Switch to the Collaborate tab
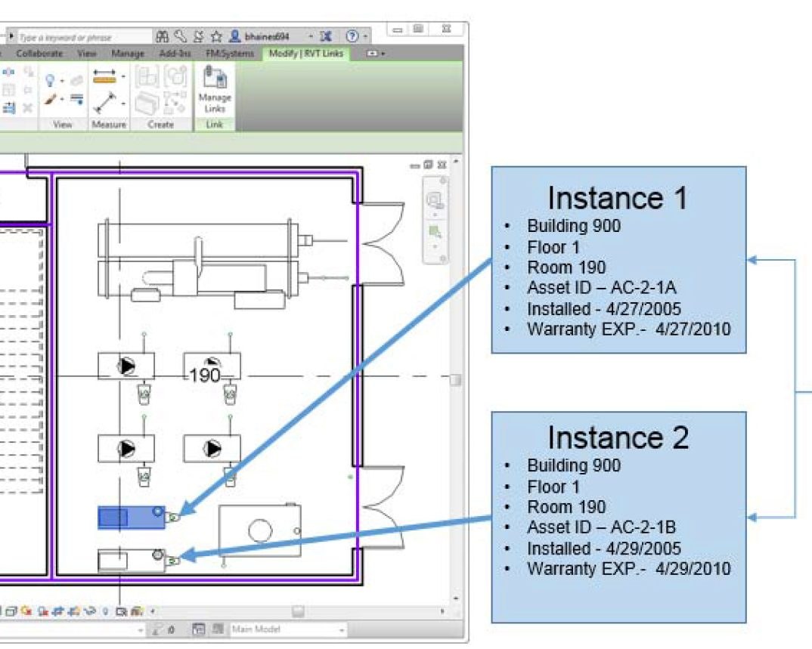The image size is (812, 649). click(x=39, y=54)
